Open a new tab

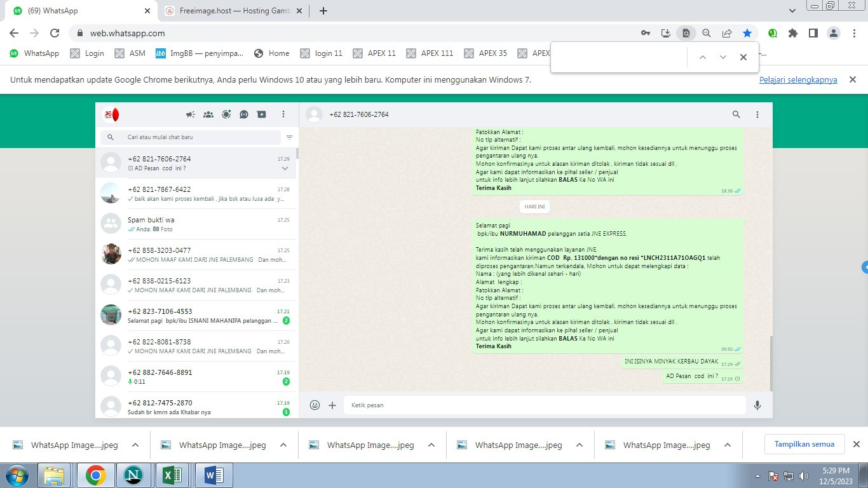tap(323, 11)
